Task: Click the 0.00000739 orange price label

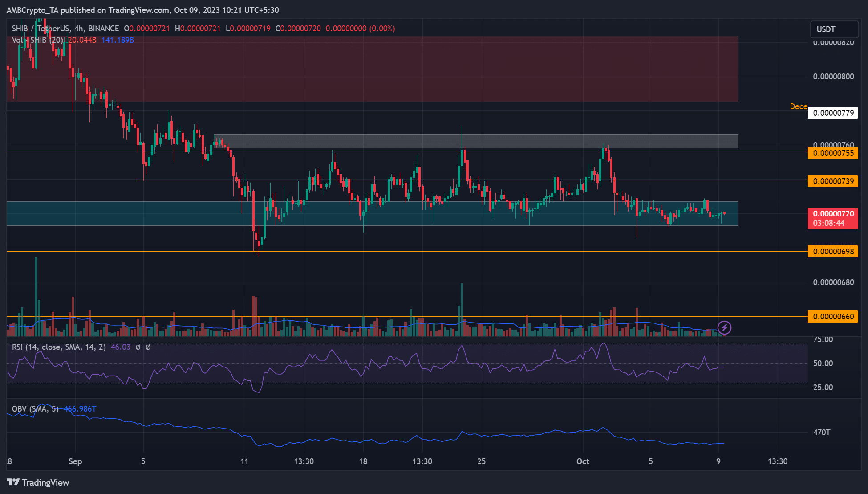Action: 833,181
